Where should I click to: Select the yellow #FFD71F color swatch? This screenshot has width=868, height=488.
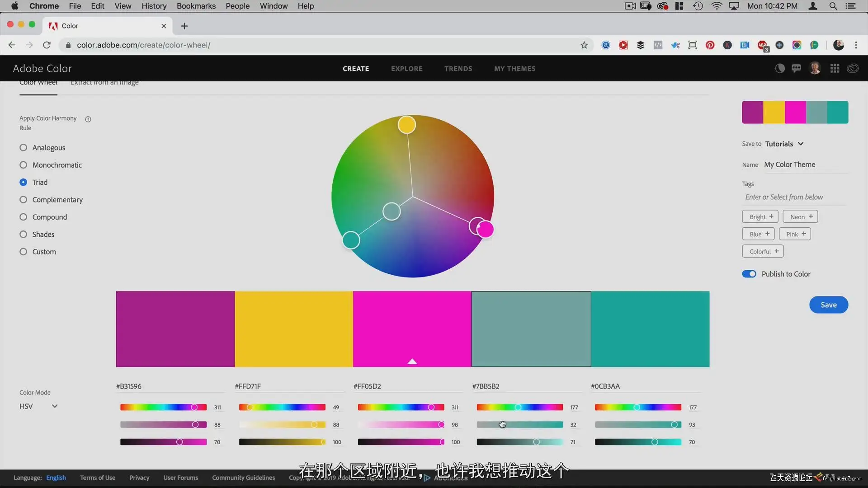pos(294,329)
